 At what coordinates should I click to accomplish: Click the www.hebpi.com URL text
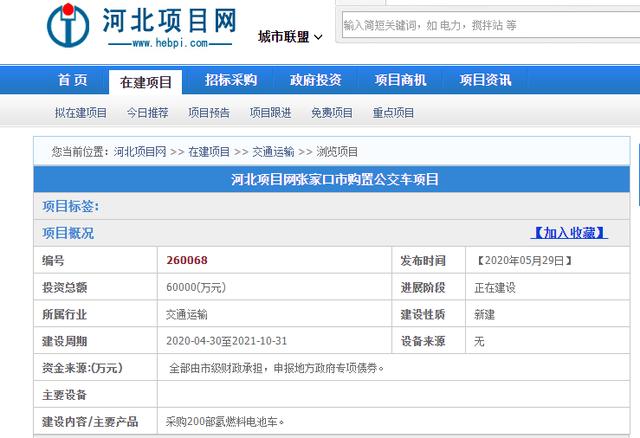(x=170, y=43)
